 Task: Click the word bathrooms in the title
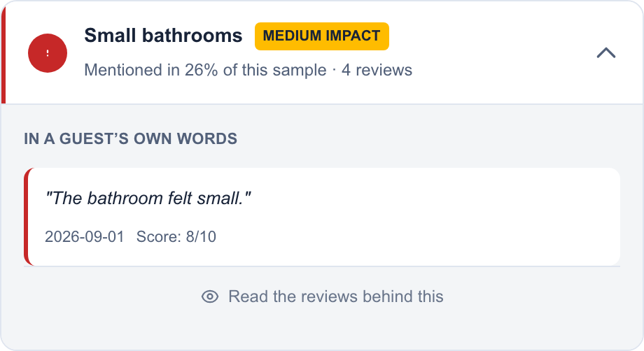(x=192, y=36)
